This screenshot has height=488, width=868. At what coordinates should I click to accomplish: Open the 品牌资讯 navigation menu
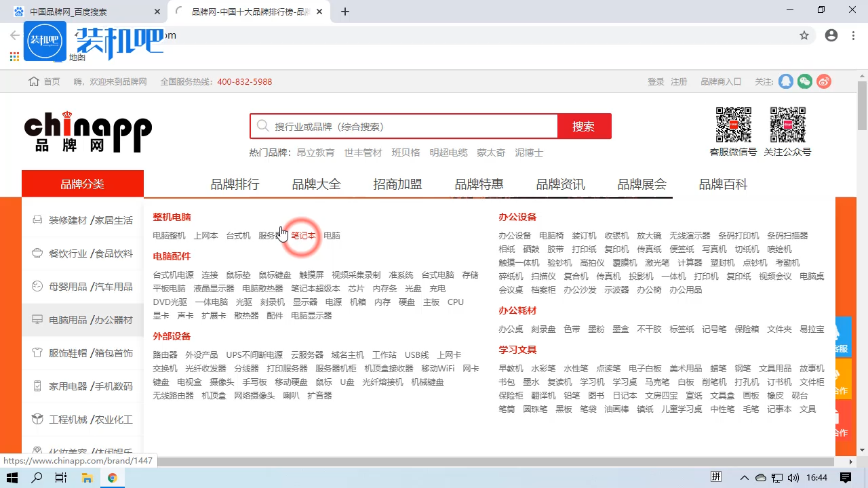[x=560, y=183]
